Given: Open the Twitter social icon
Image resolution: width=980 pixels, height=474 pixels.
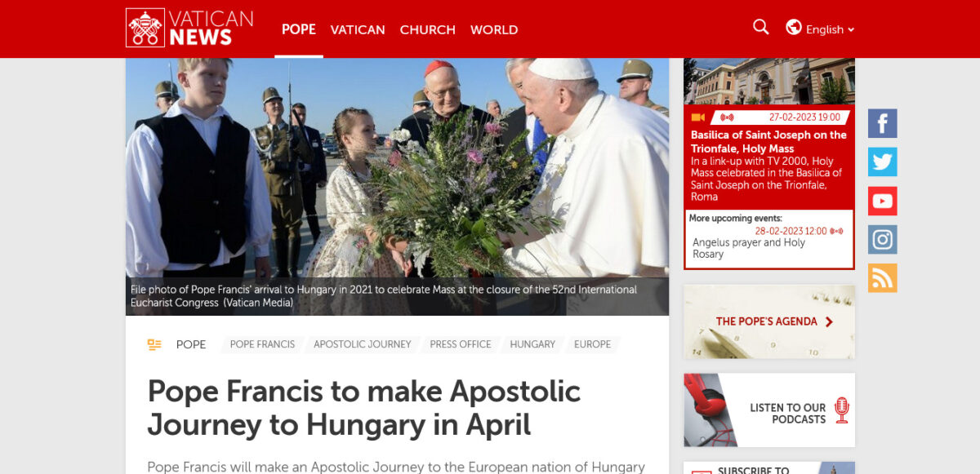Looking at the screenshot, I should coord(883,162).
